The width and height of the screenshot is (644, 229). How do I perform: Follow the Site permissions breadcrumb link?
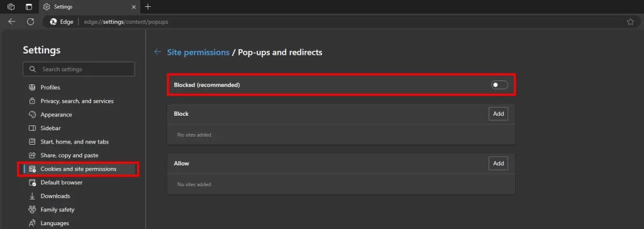[x=198, y=52]
